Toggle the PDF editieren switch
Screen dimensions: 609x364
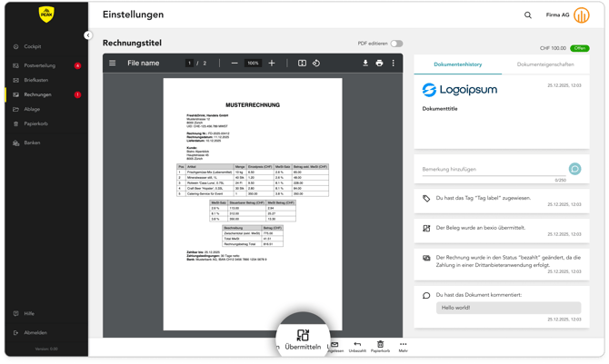point(396,44)
